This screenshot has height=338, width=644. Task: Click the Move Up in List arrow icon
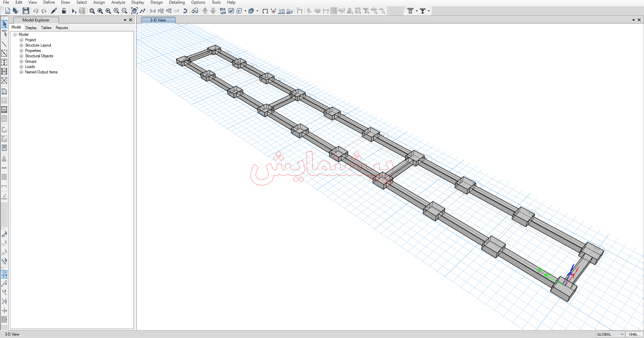click(205, 11)
